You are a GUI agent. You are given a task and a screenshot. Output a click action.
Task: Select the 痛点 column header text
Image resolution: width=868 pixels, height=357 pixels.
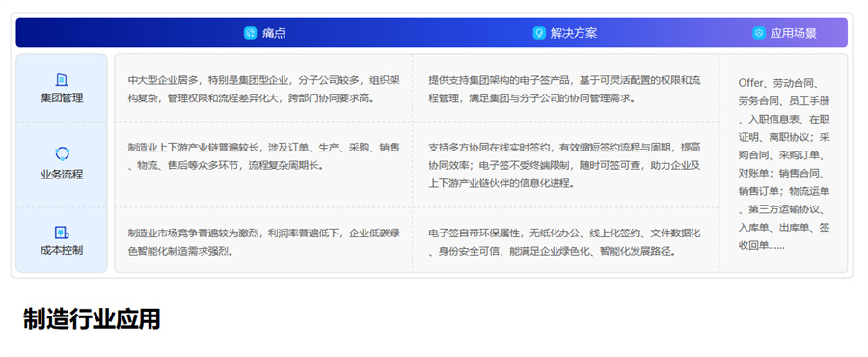tap(274, 33)
